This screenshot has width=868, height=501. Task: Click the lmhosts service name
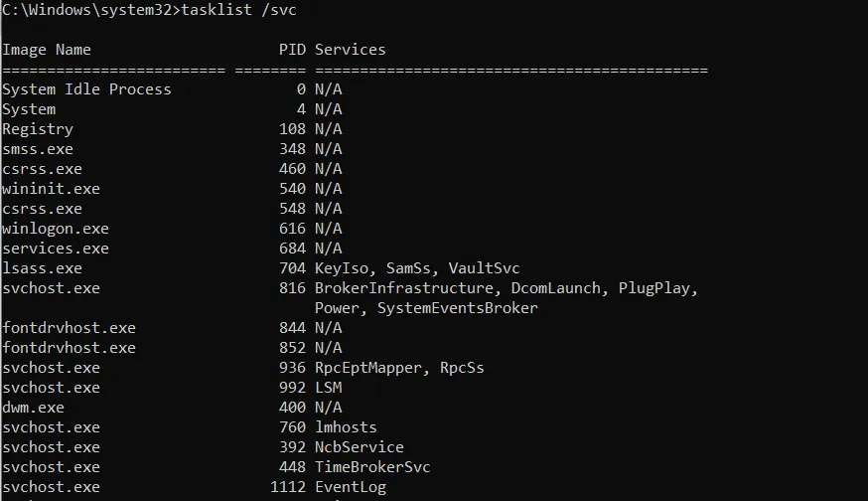pyautogui.click(x=346, y=427)
